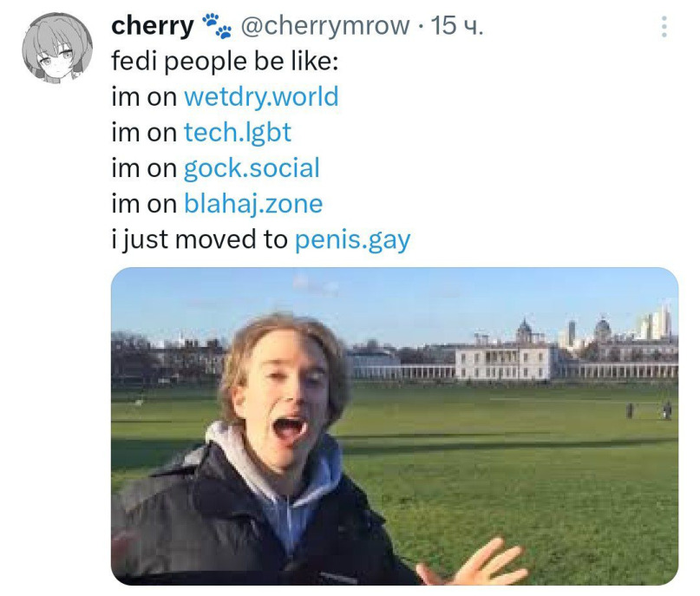Viewport: 700px width, 596px height.
Task: Click "im on" text before wetdry.world
Action: (144, 96)
